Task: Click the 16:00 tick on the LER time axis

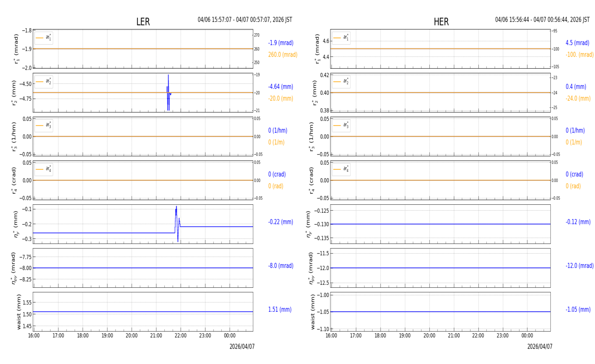Action: coord(34,336)
